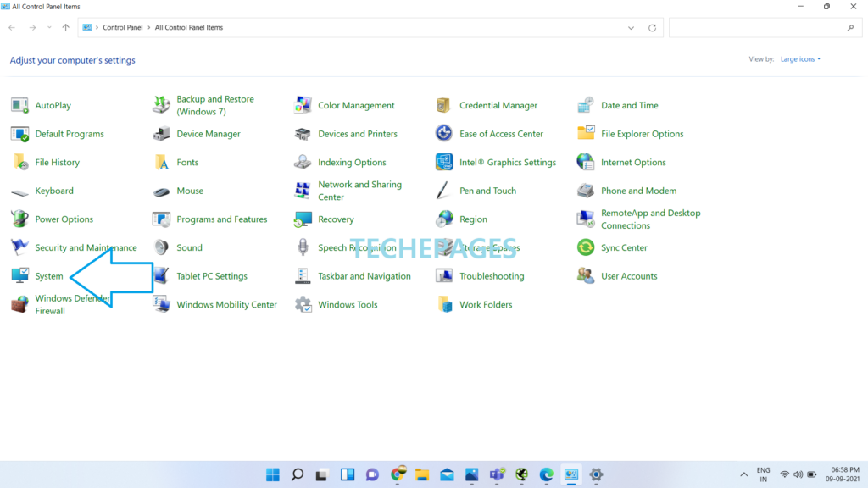
Task: Open the Windows Defender Firewall icon
Action: click(x=20, y=304)
